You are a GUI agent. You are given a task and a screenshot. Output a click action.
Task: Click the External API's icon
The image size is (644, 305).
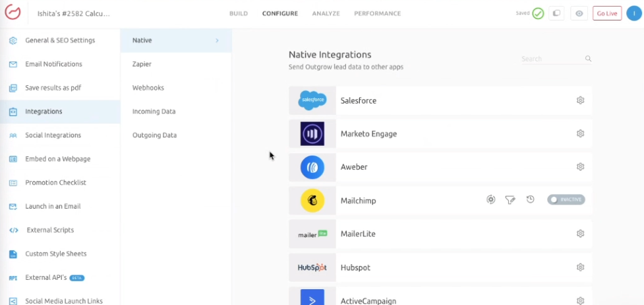click(x=13, y=278)
